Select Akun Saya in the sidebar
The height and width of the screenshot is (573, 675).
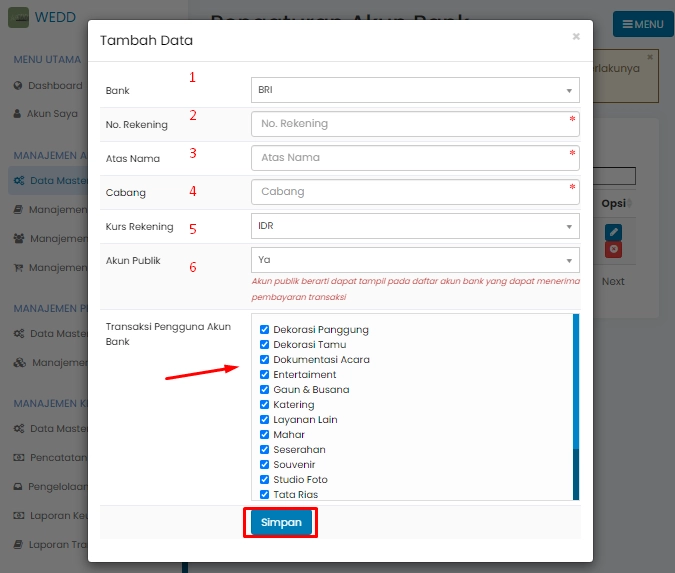[52, 114]
